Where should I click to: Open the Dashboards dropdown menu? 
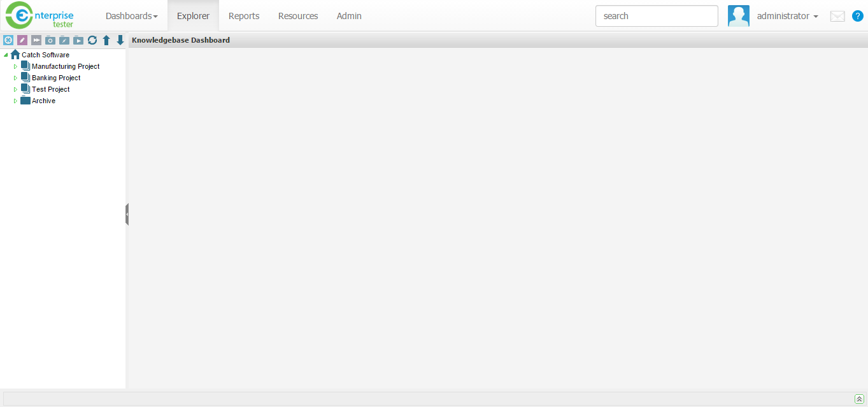pos(131,16)
